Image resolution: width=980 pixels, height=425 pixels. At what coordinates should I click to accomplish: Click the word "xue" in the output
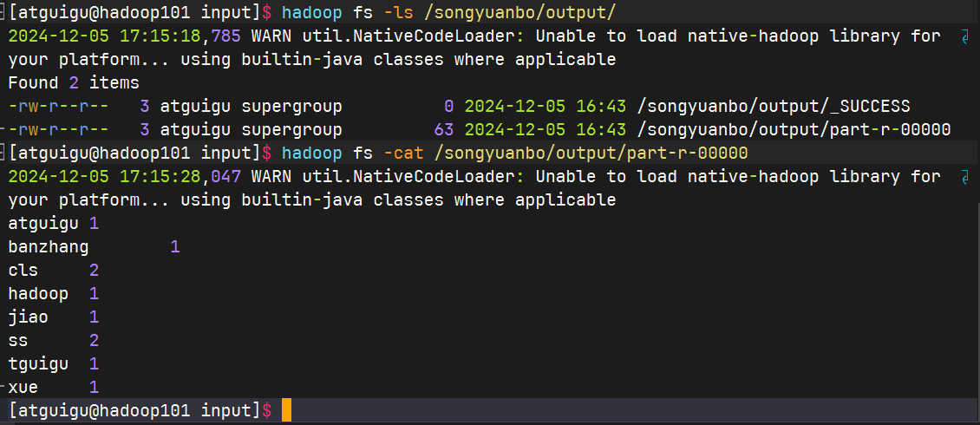(x=23, y=388)
